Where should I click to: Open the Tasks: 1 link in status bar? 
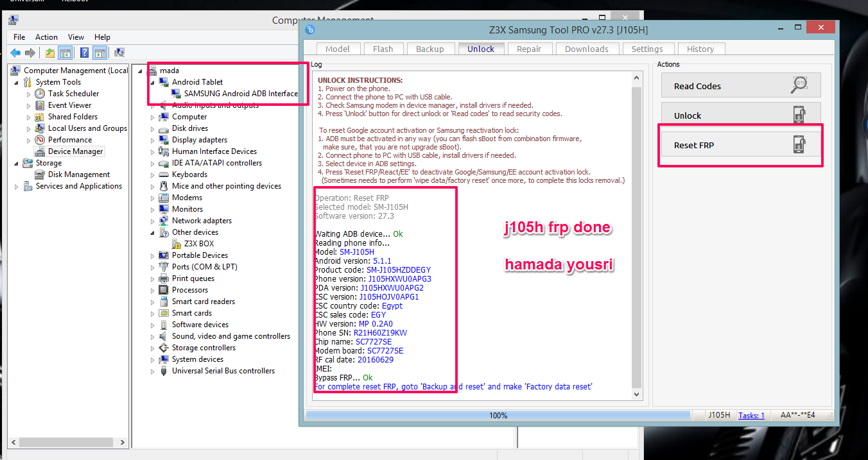pyautogui.click(x=751, y=415)
